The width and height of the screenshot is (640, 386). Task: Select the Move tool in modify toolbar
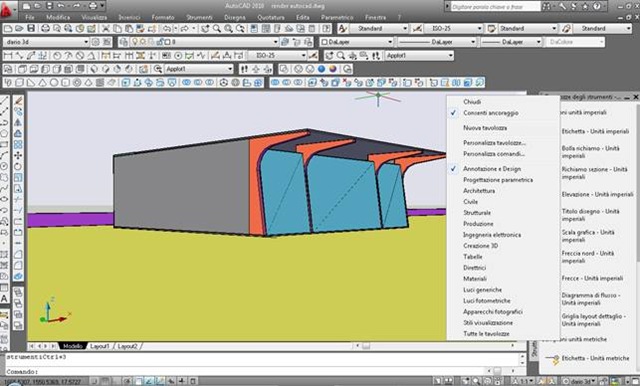click(x=18, y=155)
